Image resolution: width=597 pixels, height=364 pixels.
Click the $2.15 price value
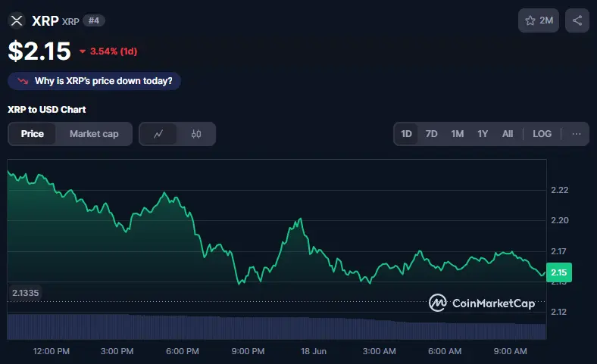click(x=39, y=51)
